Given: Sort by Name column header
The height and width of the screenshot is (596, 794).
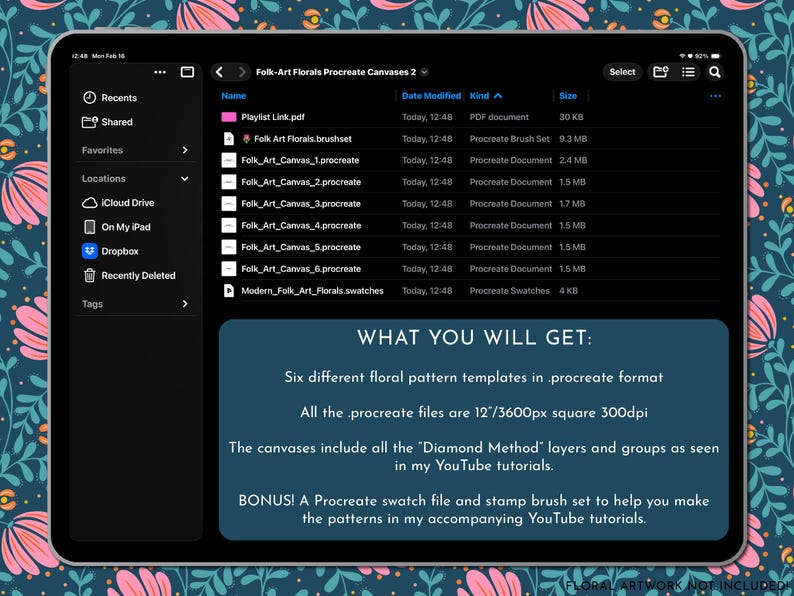Looking at the screenshot, I should click(233, 96).
